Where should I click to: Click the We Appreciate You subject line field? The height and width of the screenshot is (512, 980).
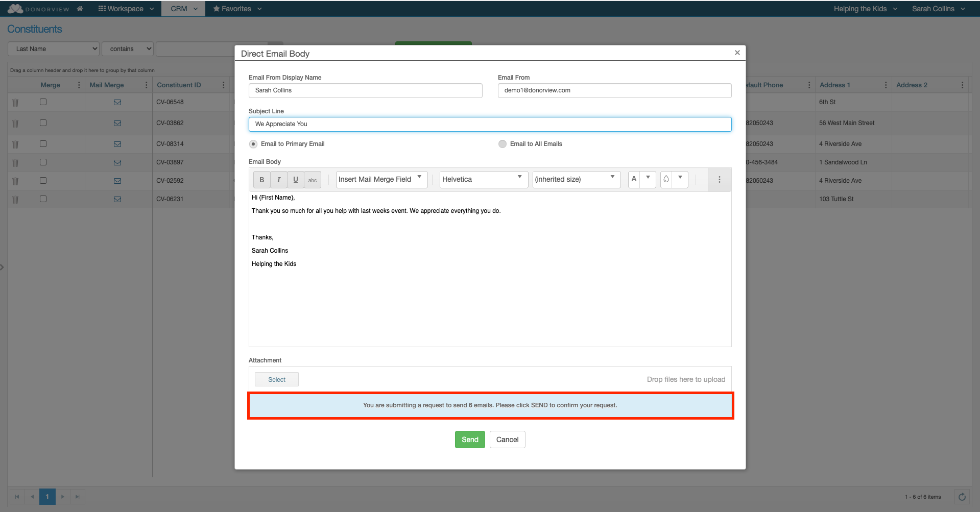point(489,124)
